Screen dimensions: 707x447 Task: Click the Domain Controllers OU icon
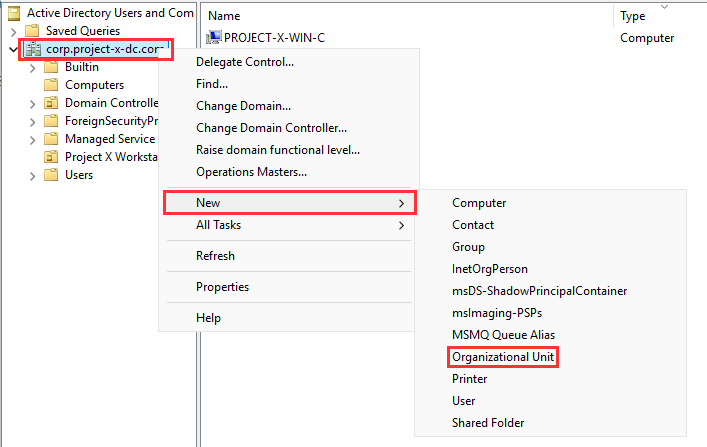50,103
